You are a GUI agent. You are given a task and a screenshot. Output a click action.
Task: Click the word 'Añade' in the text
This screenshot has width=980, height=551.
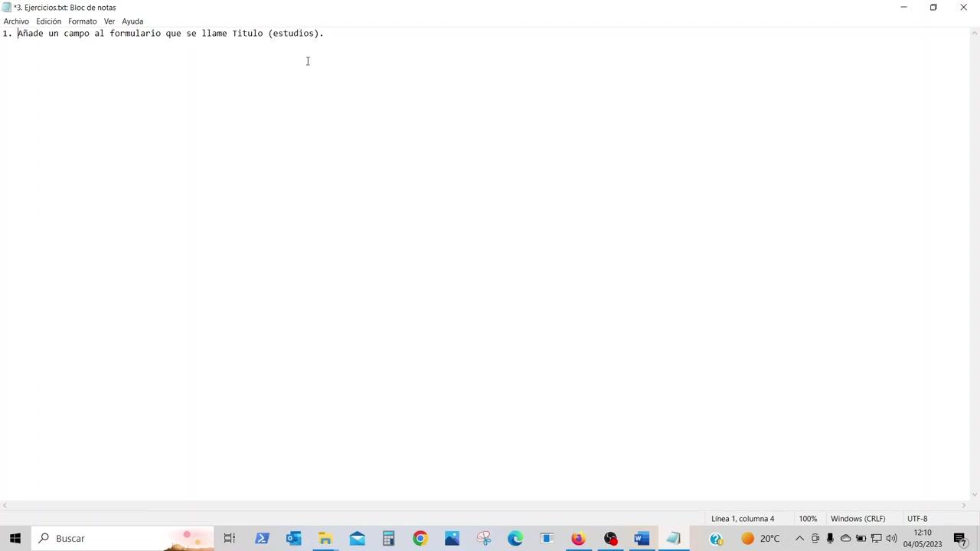coord(31,34)
